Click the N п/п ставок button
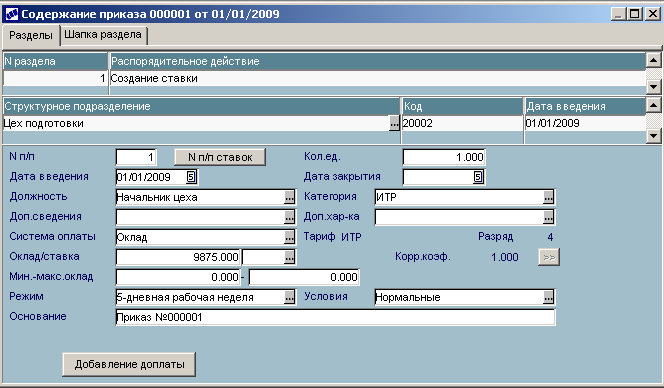The image size is (664, 388). tap(220, 157)
